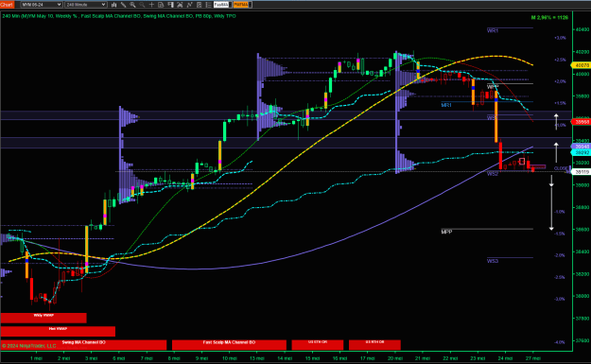591x364 pixels.
Task: Open the bar chart style icon
Action: pyautogui.click(x=113, y=5)
